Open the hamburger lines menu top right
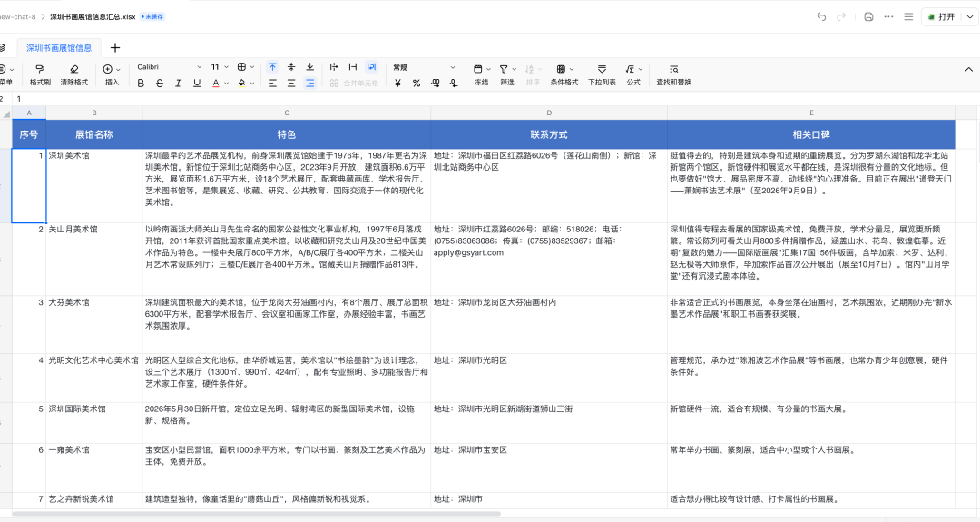 click(908, 17)
